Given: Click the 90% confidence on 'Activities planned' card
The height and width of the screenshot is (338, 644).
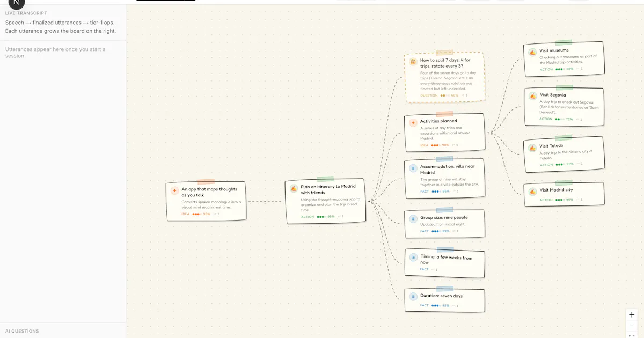Looking at the screenshot, I should (445, 145).
